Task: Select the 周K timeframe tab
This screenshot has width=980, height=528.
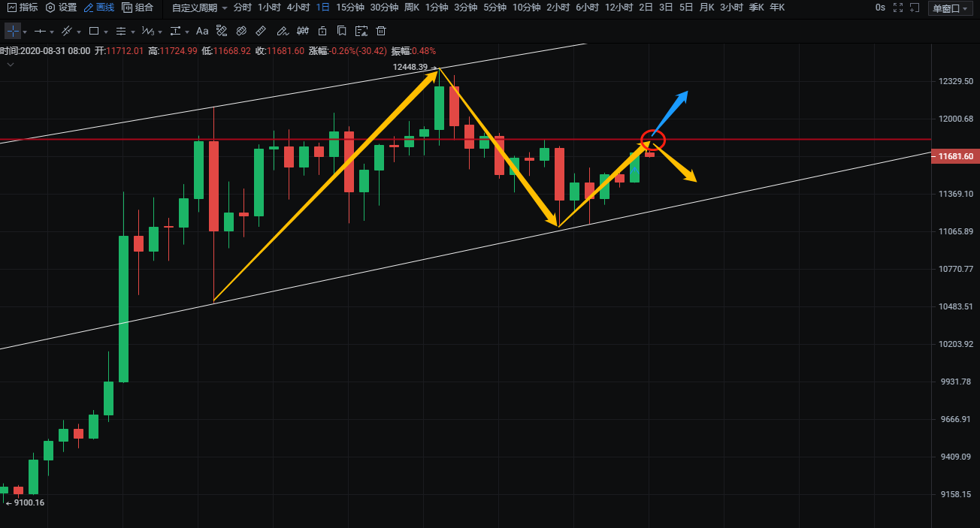Action: coord(411,8)
